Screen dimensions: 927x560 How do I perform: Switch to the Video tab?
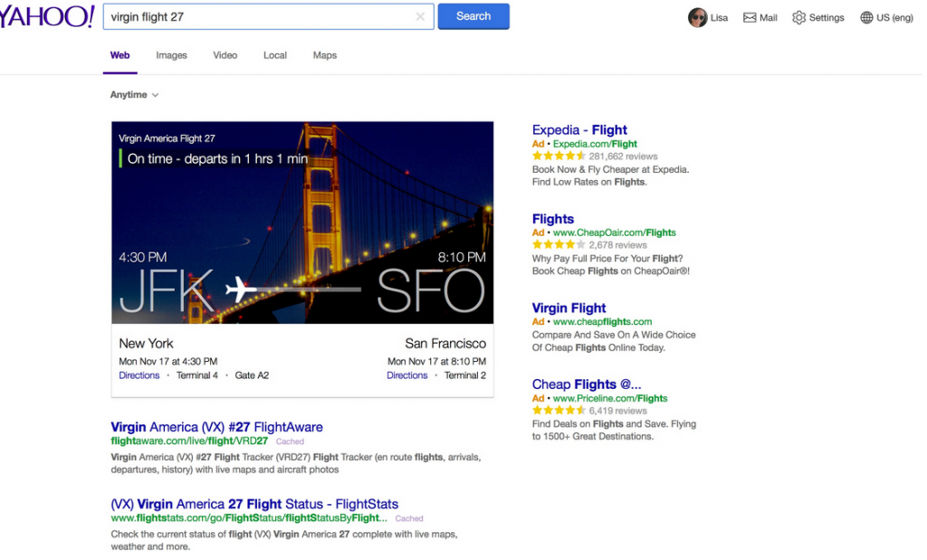[x=225, y=55]
